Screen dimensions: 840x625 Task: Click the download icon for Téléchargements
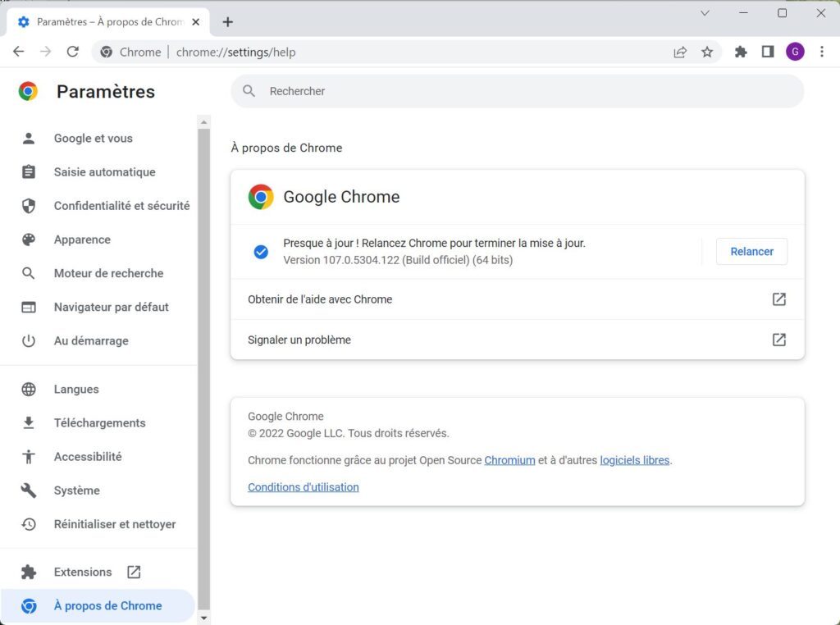[x=29, y=423]
